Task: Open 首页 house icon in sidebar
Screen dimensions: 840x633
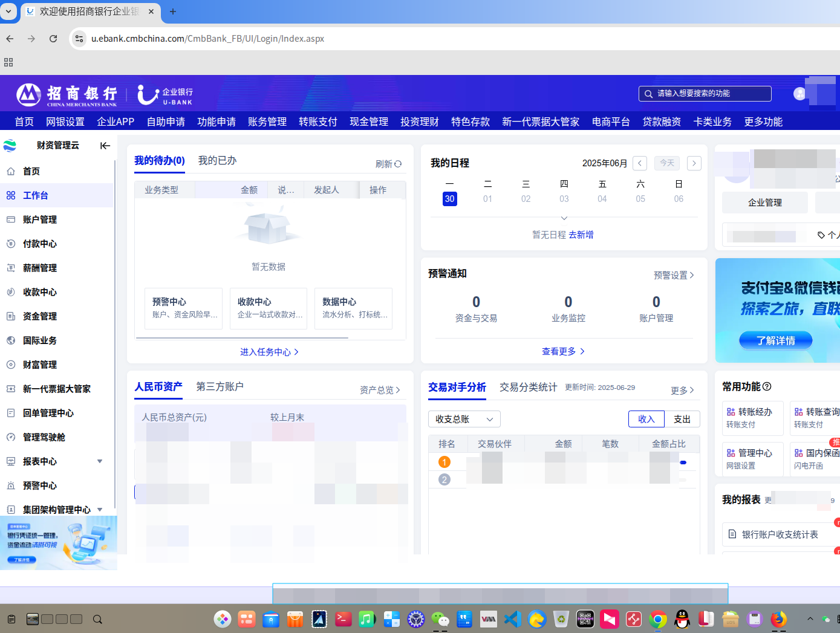Action: pyautogui.click(x=11, y=171)
